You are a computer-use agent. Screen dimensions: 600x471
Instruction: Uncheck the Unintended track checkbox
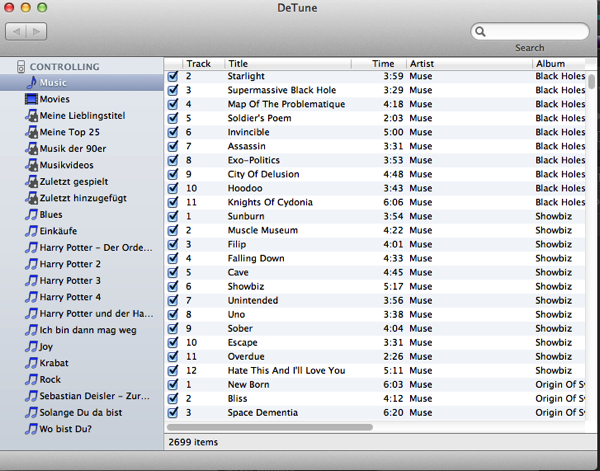pyautogui.click(x=173, y=300)
